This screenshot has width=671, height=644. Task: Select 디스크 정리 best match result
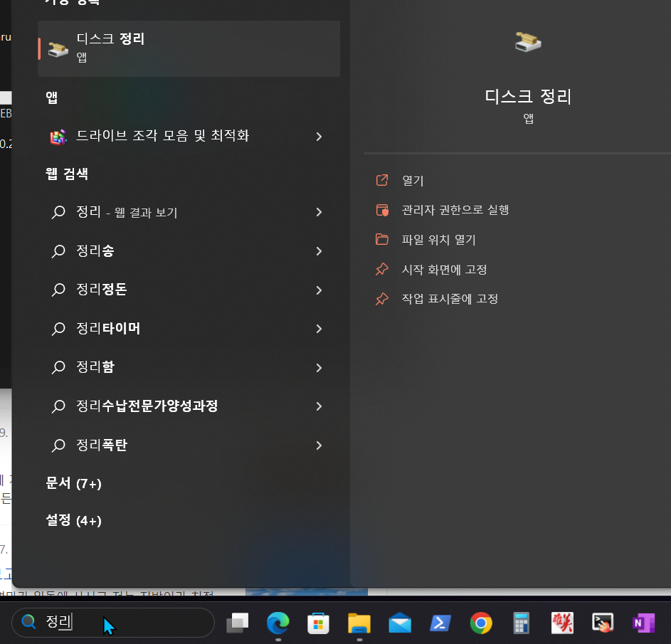pos(189,49)
